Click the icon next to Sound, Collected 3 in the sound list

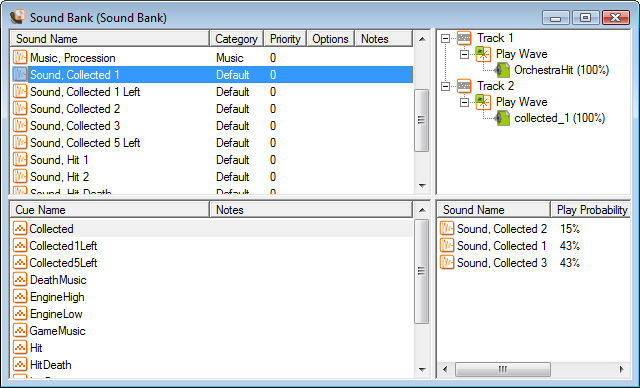coord(20,126)
